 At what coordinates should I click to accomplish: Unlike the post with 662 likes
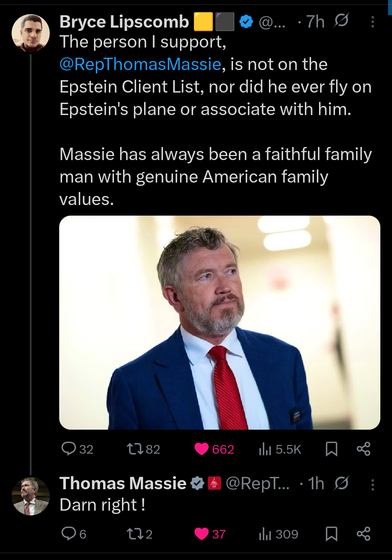214,449
